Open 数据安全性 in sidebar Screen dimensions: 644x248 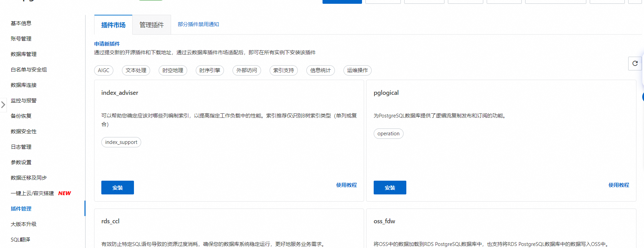pos(23,131)
